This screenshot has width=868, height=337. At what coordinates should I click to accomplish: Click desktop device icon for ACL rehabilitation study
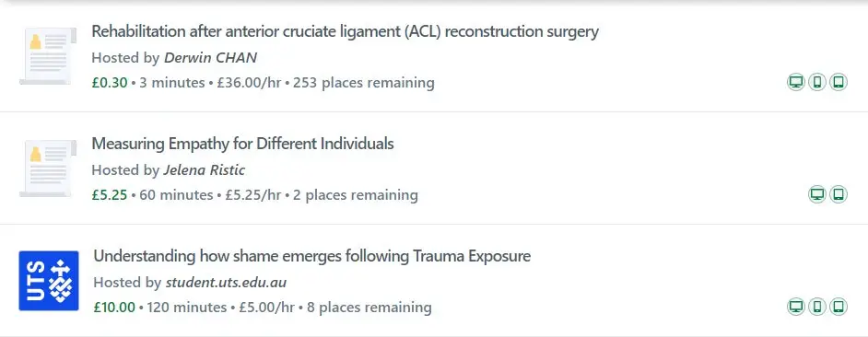point(796,83)
